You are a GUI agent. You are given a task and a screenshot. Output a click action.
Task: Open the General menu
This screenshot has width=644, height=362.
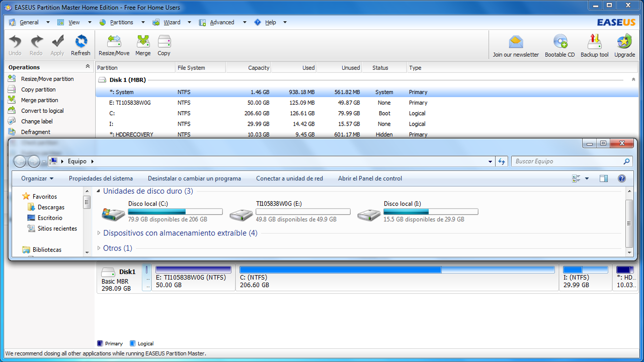29,22
